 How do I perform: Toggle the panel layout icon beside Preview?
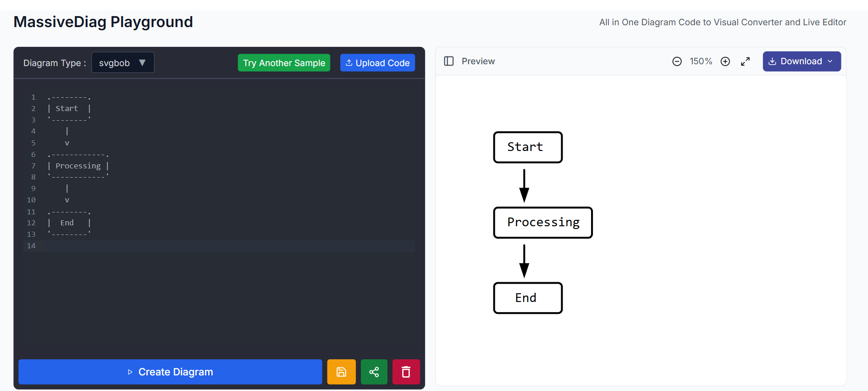[449, 61]
